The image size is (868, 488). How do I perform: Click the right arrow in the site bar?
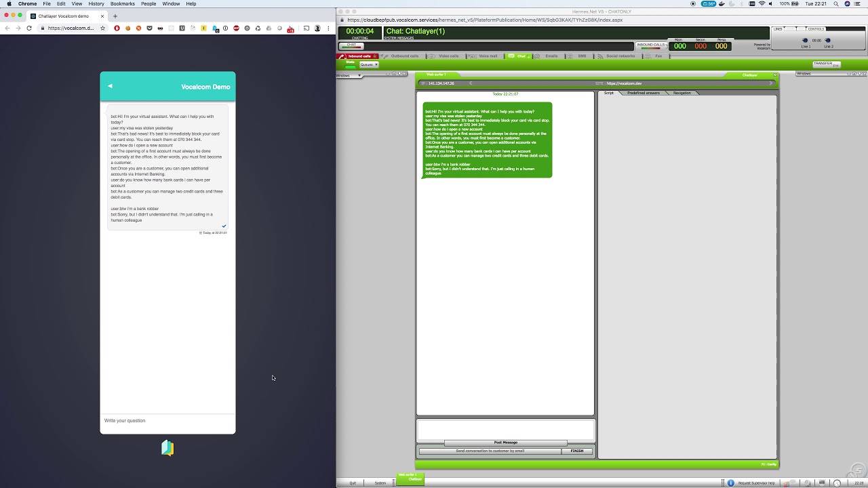(x=770, y=83)
